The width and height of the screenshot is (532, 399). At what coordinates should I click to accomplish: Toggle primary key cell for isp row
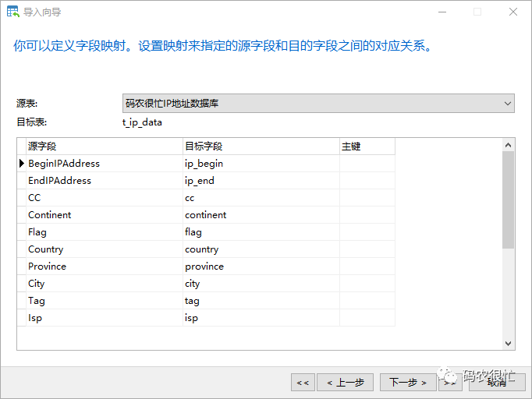[x=367, y=318]
